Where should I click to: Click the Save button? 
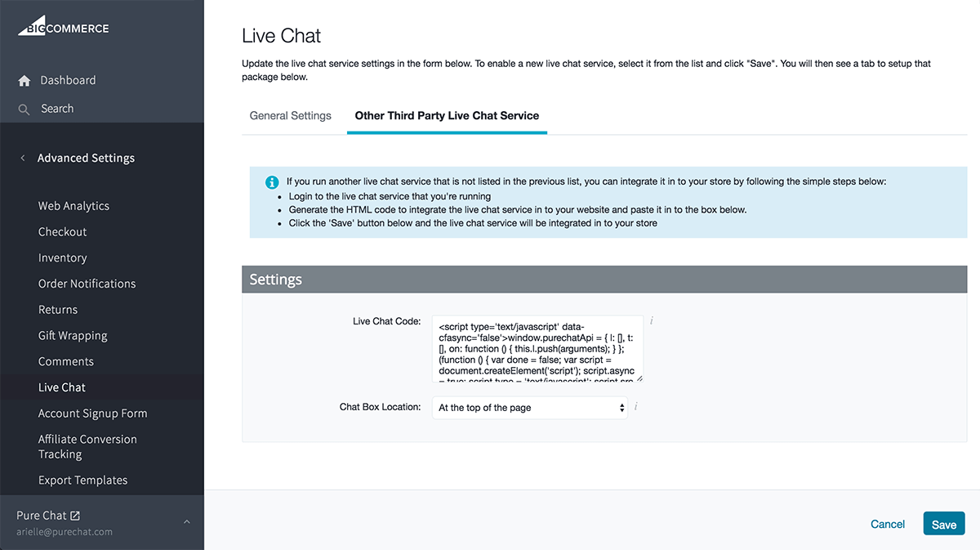point(944,524)
